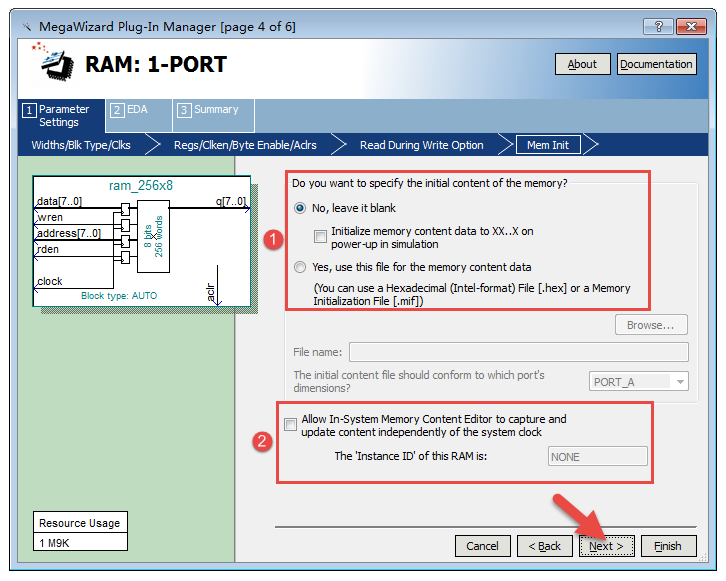This screenshot has width=726, height=581.
Task: Click the address[7..0] port label
Action: [x=69, y=233]
